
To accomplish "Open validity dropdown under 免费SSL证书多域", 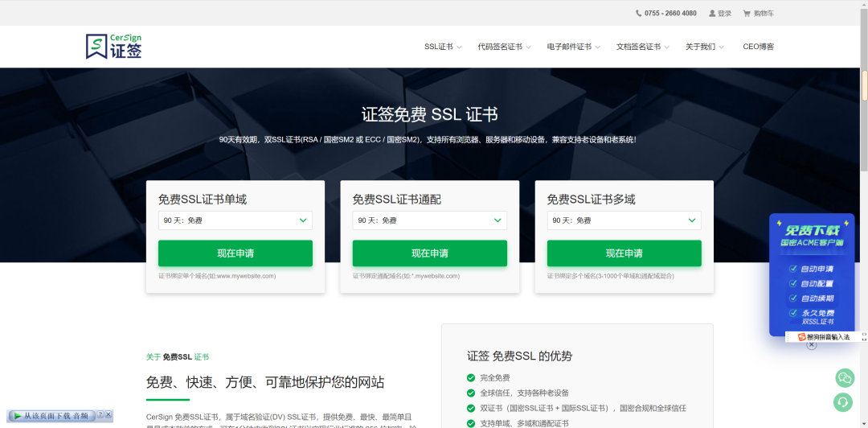I will (624, 220).
